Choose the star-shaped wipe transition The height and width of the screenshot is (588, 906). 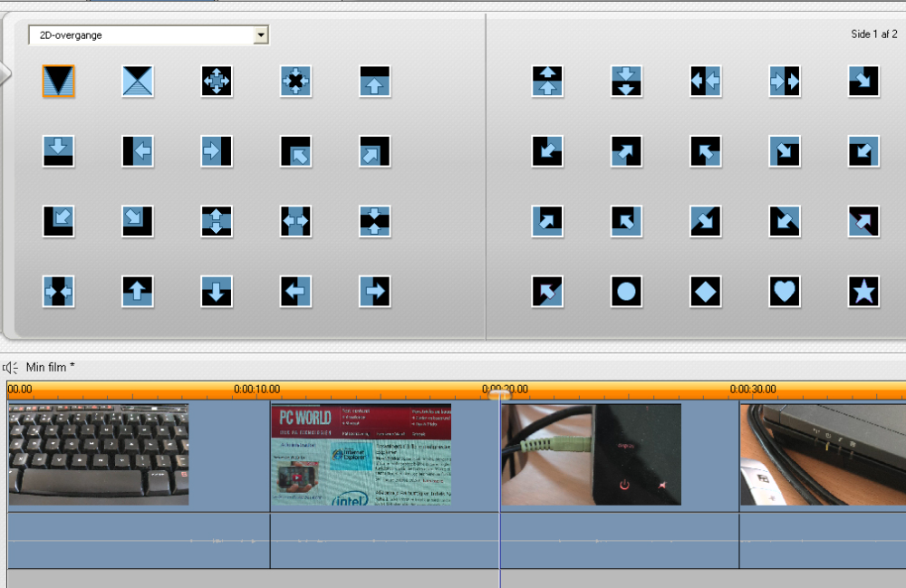pos(863,291)
